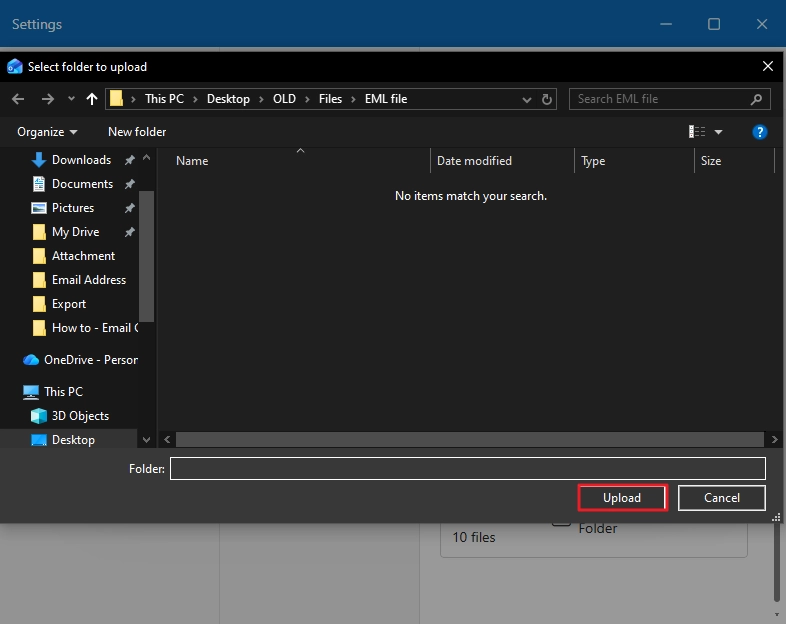
Task: Unpin Downloads using its pin icon
Action: tap(130, 160)
